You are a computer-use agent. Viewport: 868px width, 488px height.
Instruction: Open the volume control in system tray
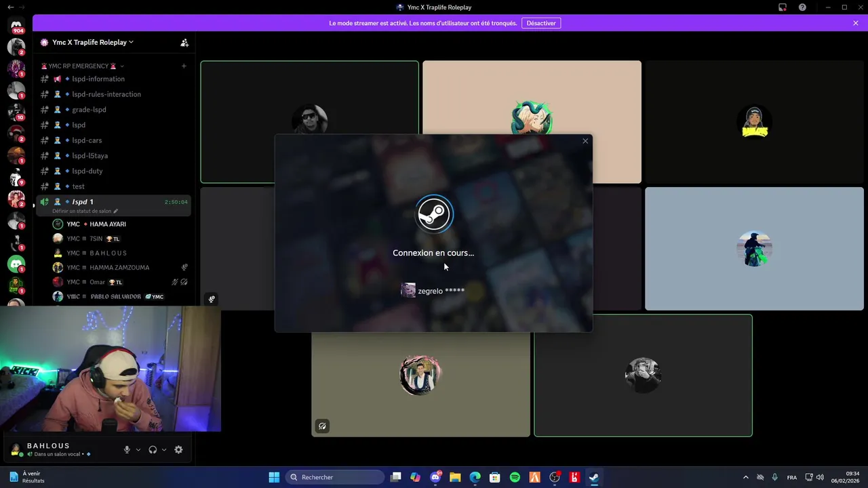821,477
